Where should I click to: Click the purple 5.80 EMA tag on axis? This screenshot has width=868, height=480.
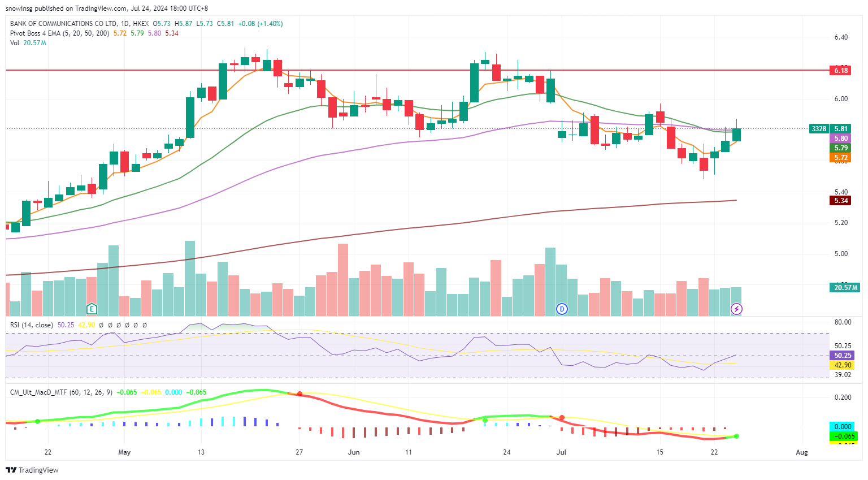[x=840, y=139]
